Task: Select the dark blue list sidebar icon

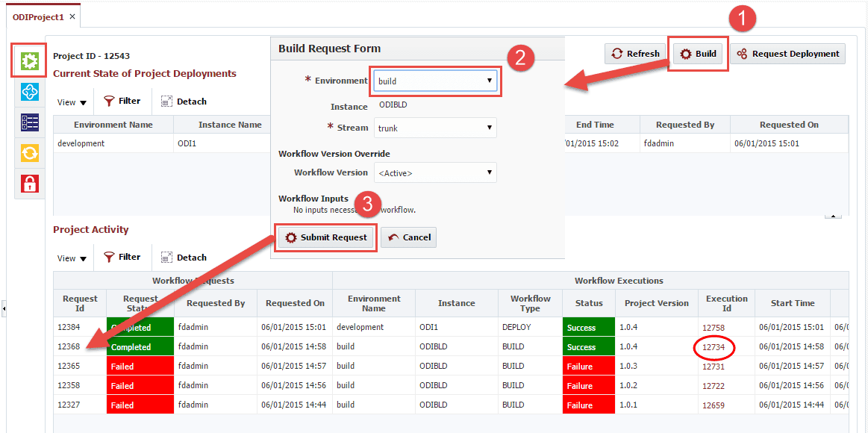Action: (x=29, y=122)
